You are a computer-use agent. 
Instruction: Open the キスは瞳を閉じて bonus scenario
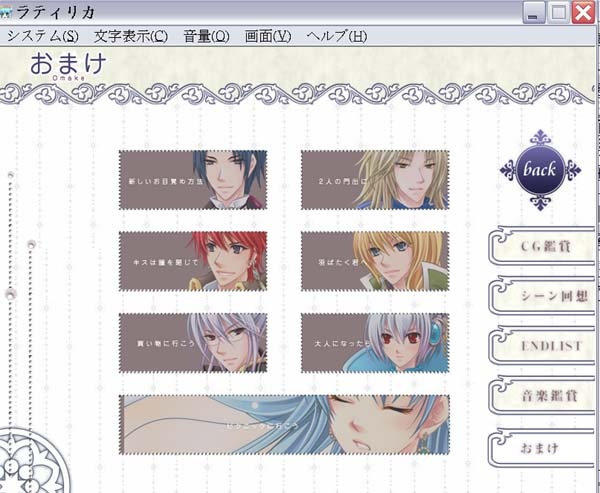pos(193,261)
